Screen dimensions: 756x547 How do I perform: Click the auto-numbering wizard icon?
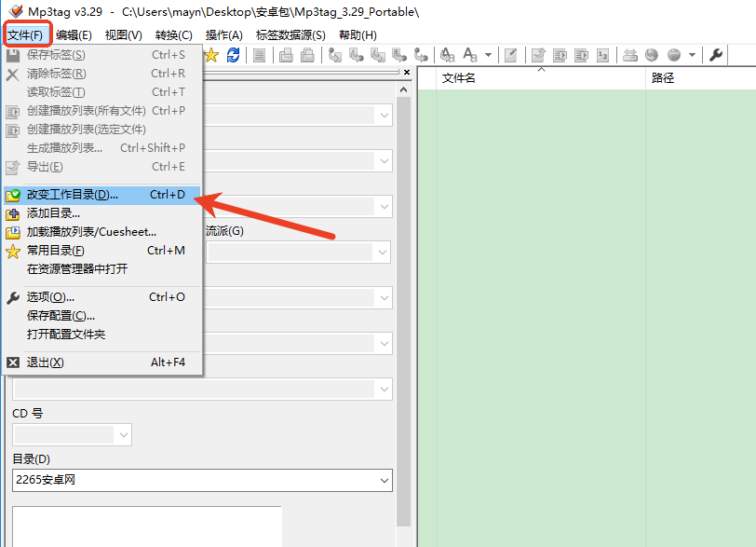[x=602, y=56]
